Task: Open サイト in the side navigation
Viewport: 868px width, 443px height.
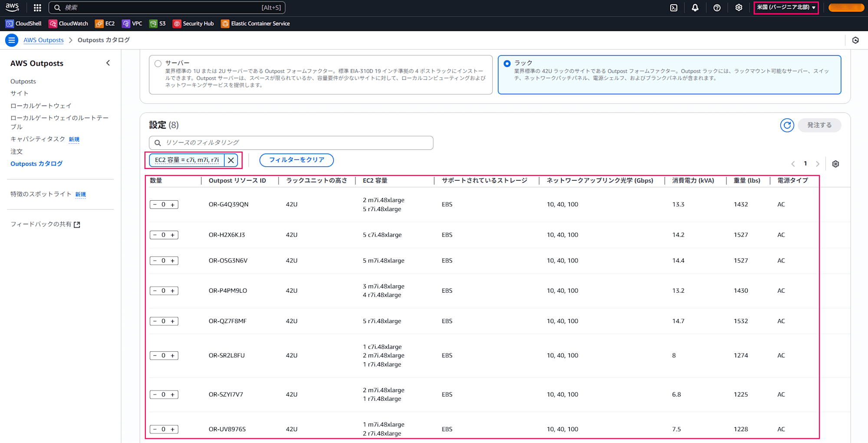Action: point(20,93)
